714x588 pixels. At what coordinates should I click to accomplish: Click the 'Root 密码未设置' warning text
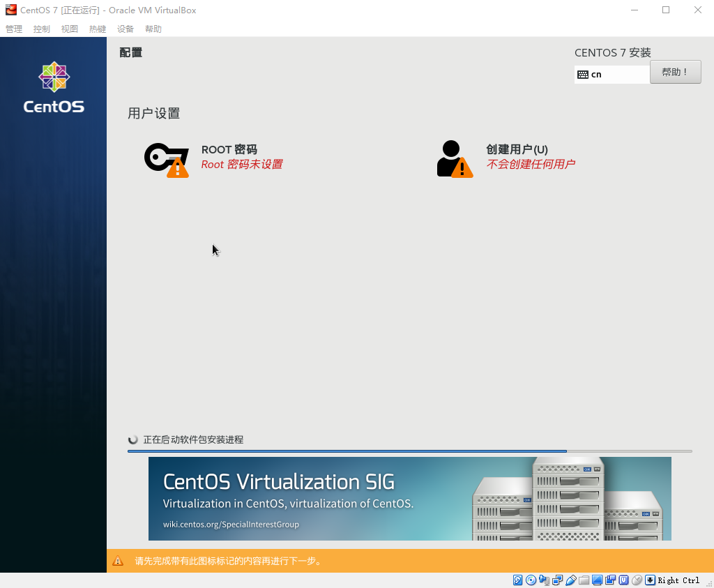click(x=242, y=165)
